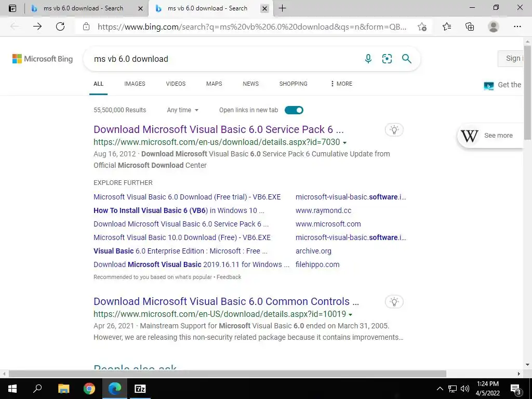Click the Feedback link under recommendations
This screenshot has height=399, width=532.
tap(229, 277)
